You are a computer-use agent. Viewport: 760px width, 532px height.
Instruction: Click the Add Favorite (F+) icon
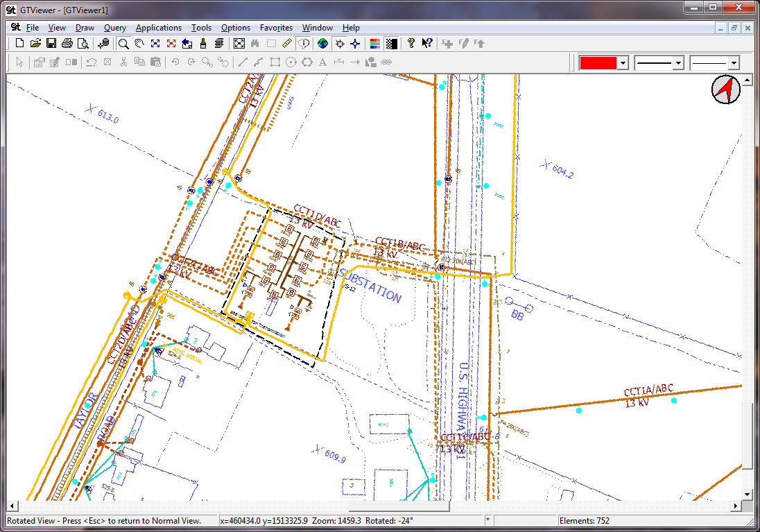(447, 43)
